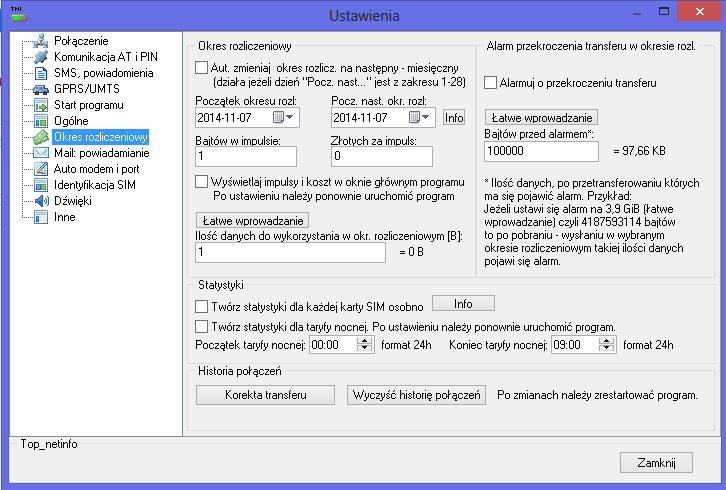Click the Mail: powiadamianie envelope icon
Image resolution: width=726 pixels, height=490 pixels.
click(41, 153)
